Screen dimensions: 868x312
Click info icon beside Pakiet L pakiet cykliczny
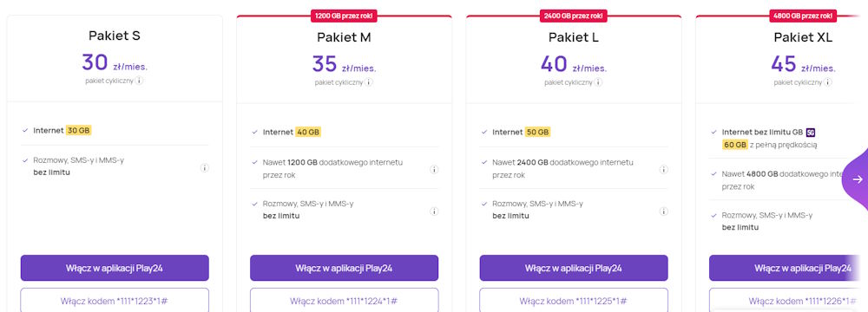point(598,81)
